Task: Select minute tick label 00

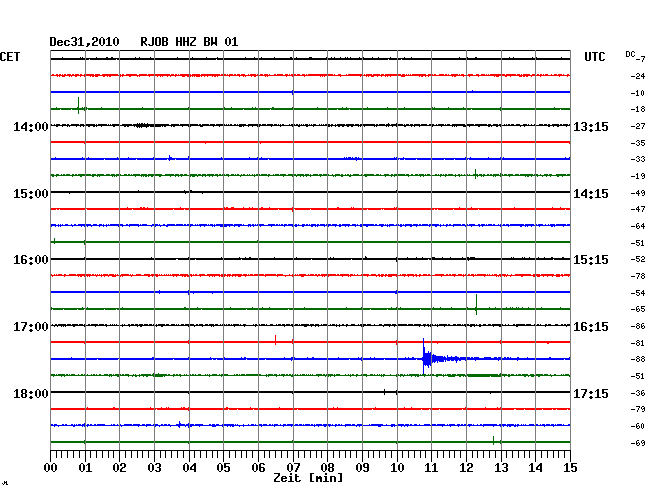Action: (51, 467)
